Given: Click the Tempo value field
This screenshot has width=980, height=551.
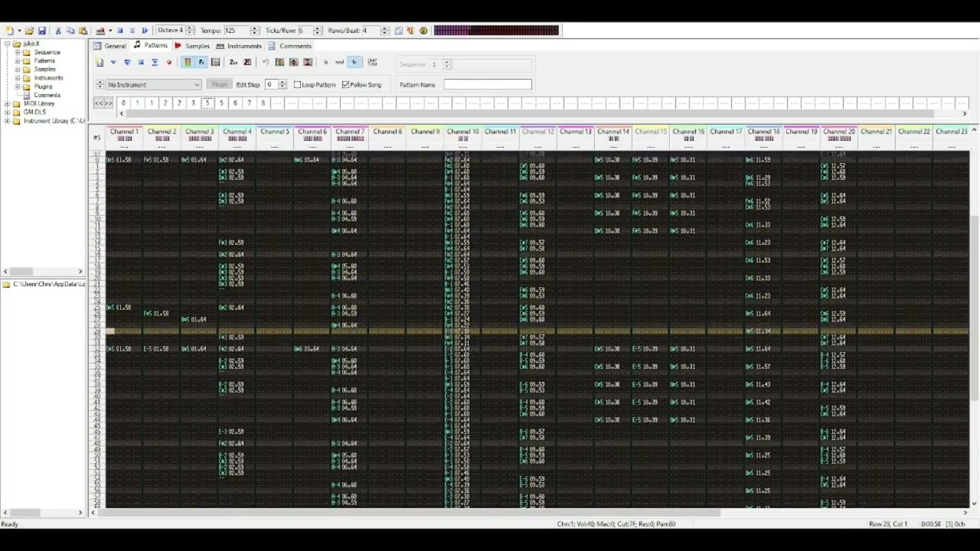Looking at the screenshot, I should (x=236, y=31).
